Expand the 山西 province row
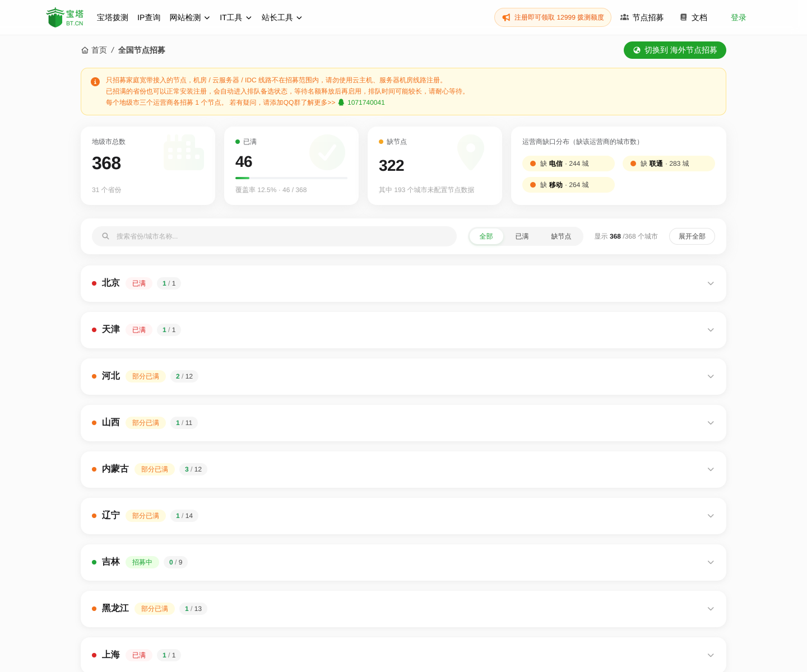 (403, 423)
